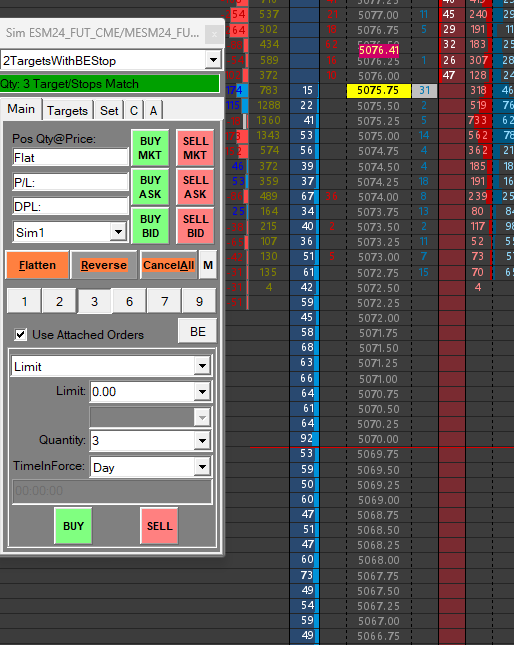Expand the TimeInForce Day dropdown
Viewport: 514px width, 645px height.
(202, 467)
